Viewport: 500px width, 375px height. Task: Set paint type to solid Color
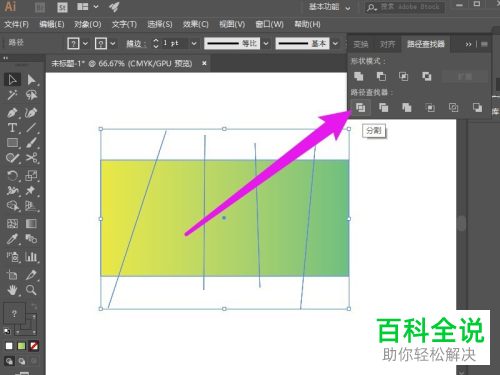[x=9, y=346]
